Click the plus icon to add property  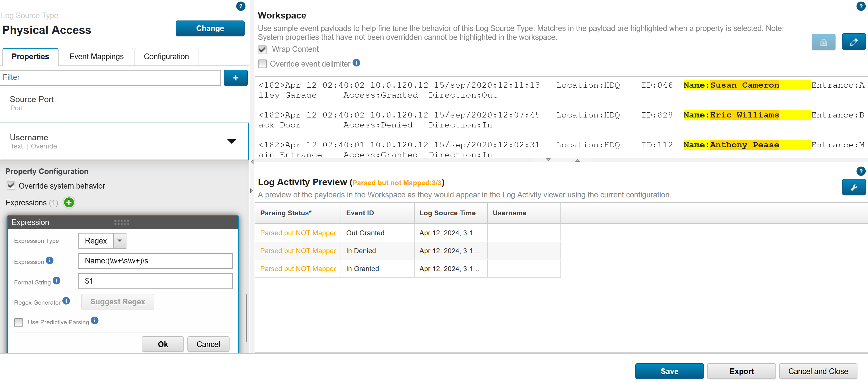236,78
